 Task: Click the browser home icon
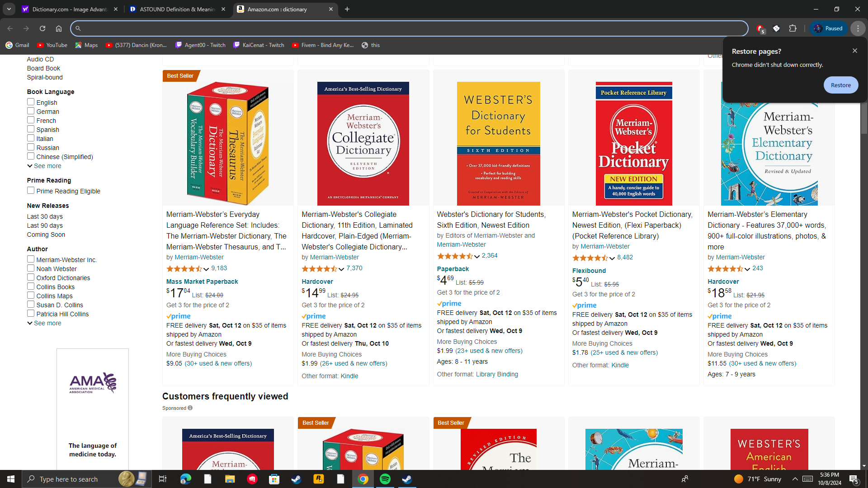[59, 28]
